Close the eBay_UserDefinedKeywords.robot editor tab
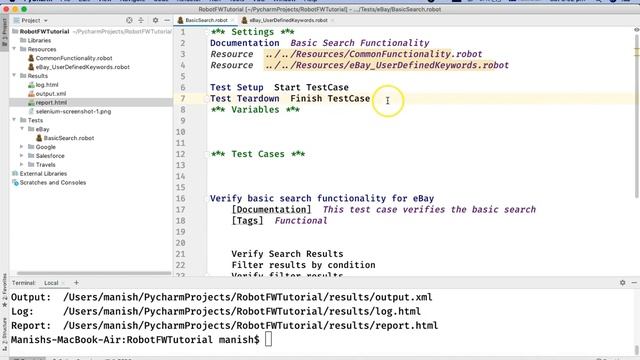 click(332, 20)
